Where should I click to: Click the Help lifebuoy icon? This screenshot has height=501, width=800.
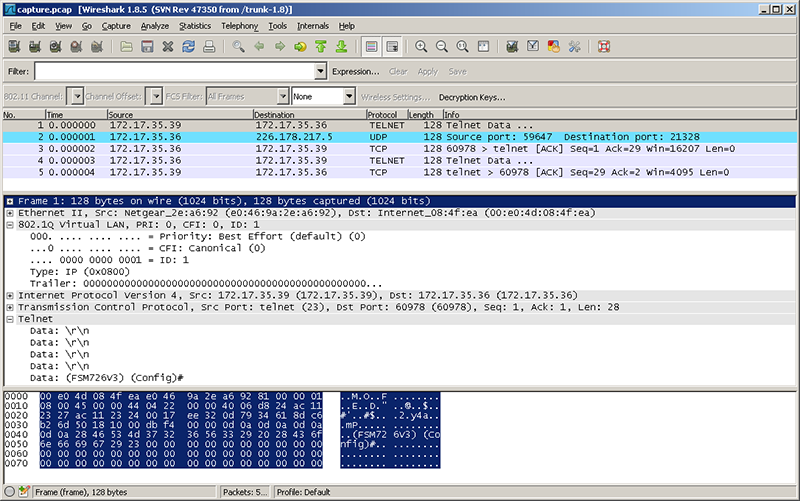(x=604, y=47)
